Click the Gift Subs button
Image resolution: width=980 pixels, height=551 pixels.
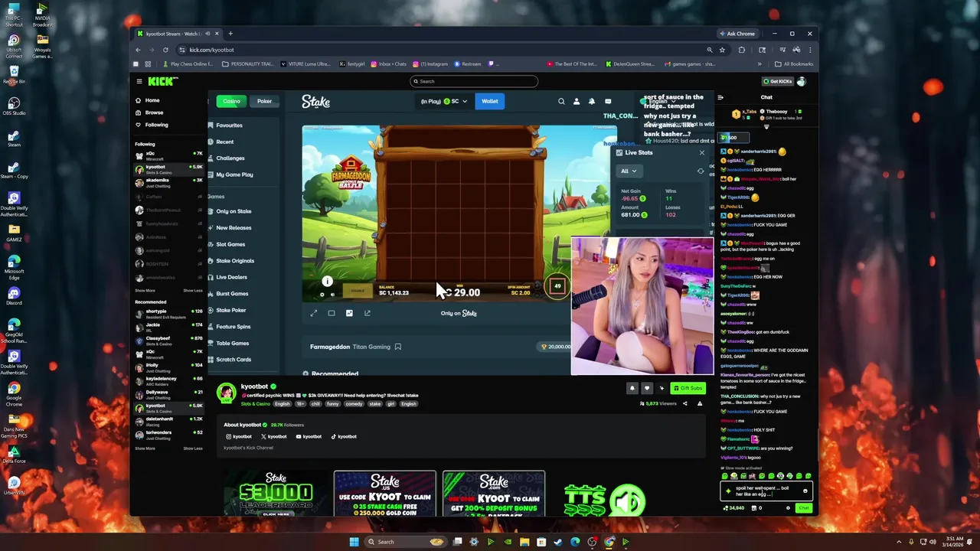(x=688, y=388)
